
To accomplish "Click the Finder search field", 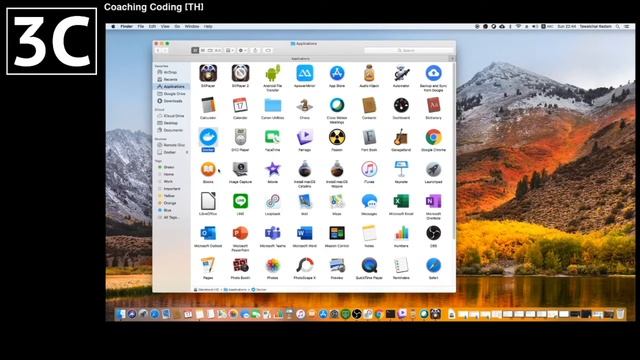I will pyautogui.click(x=409, y=50).
